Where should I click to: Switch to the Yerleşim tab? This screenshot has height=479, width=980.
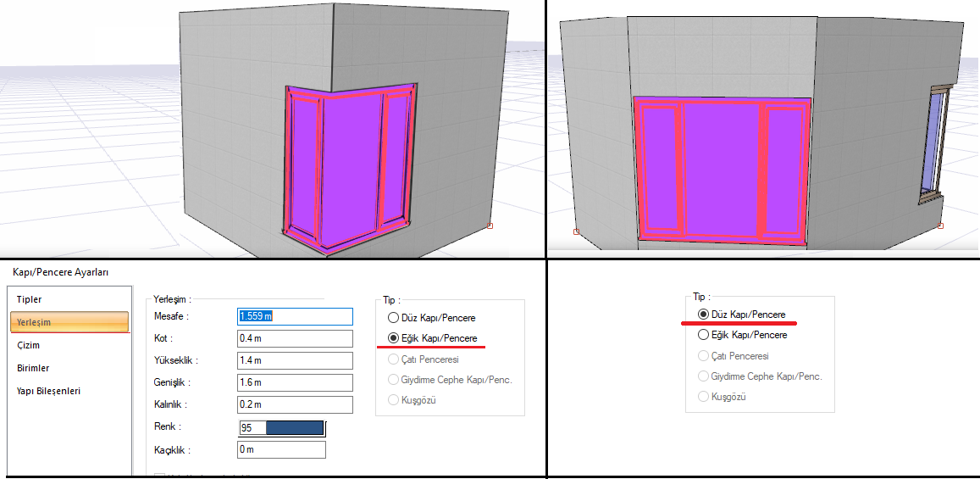pos(69,322)
